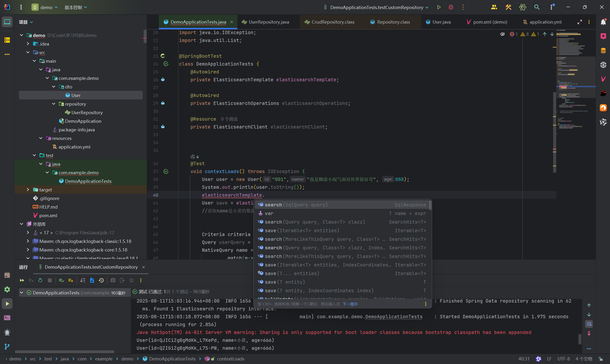This screenshot has width=610, height=364.
Task: Open the Structure tool window in left sidebar
Action: pos(7,40)
